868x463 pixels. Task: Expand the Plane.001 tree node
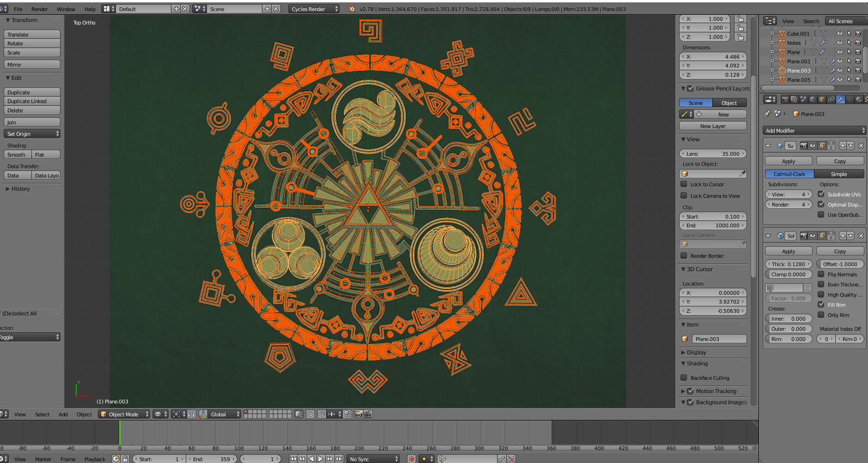point(772,61)
